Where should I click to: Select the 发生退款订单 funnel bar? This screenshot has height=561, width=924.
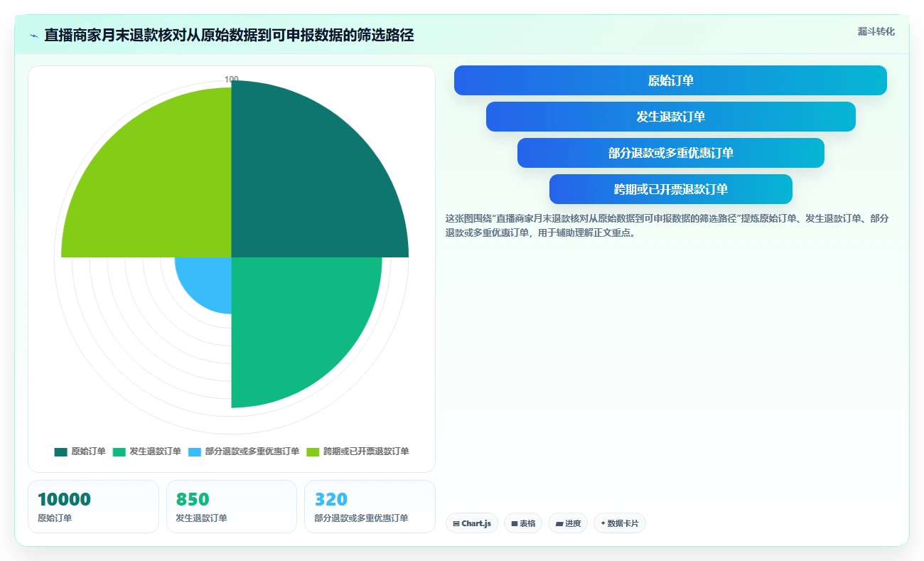pyautogui.click(x=670, y=117)
